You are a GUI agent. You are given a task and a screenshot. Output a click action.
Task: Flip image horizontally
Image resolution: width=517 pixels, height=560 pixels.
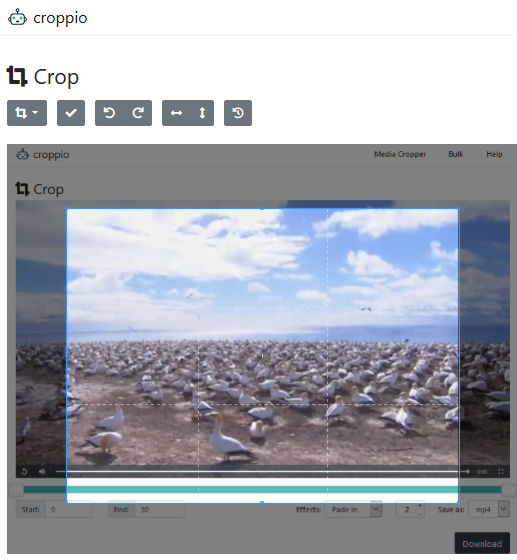(x=176, y=113)
